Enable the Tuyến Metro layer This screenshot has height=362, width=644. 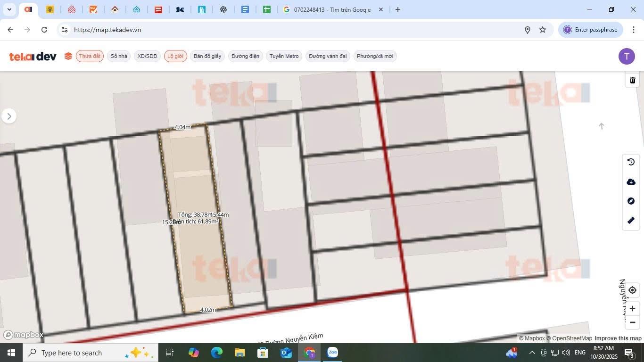pos(284,56)
